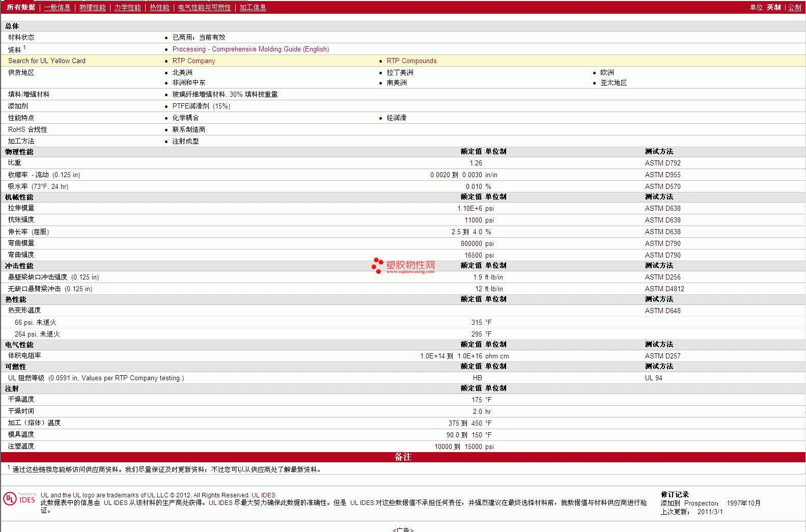
Task: Click the RTP Company link
Action: tap(193, 61)
